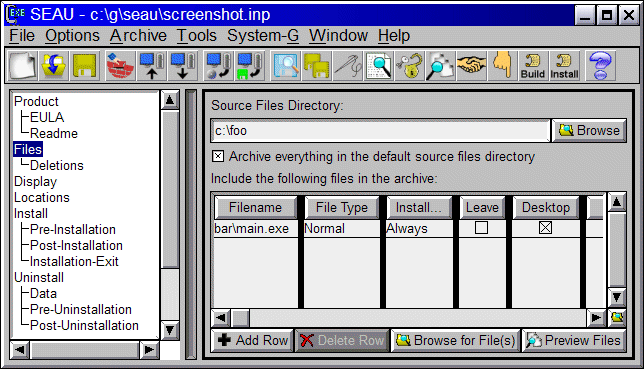Click the Preview Files button
The width and height of the screenshot is (644, 369).
coord(574,341)
